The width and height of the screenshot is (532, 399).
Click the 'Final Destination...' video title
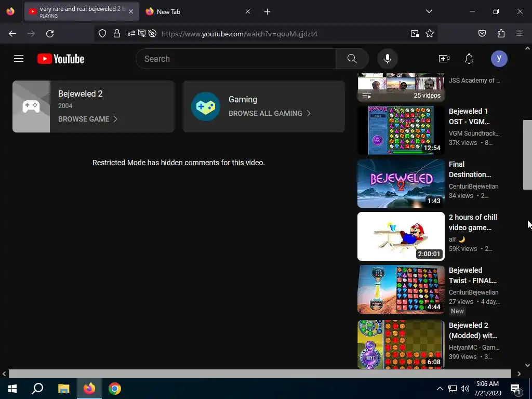[470, 169]
